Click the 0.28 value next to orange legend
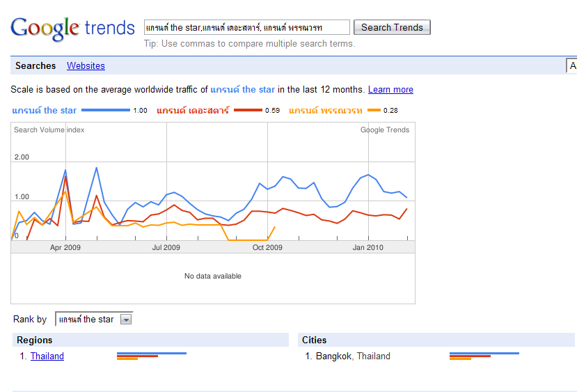 pos(390,111)
